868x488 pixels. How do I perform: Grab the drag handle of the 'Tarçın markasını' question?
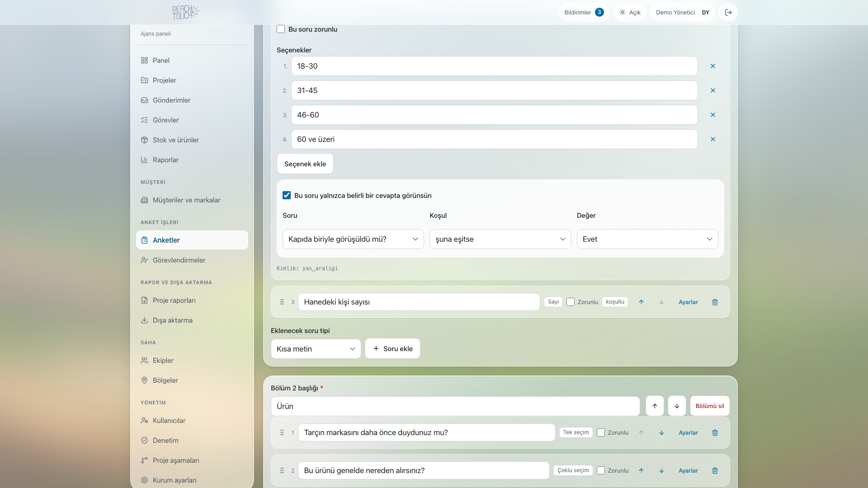[x=282, y=432]
